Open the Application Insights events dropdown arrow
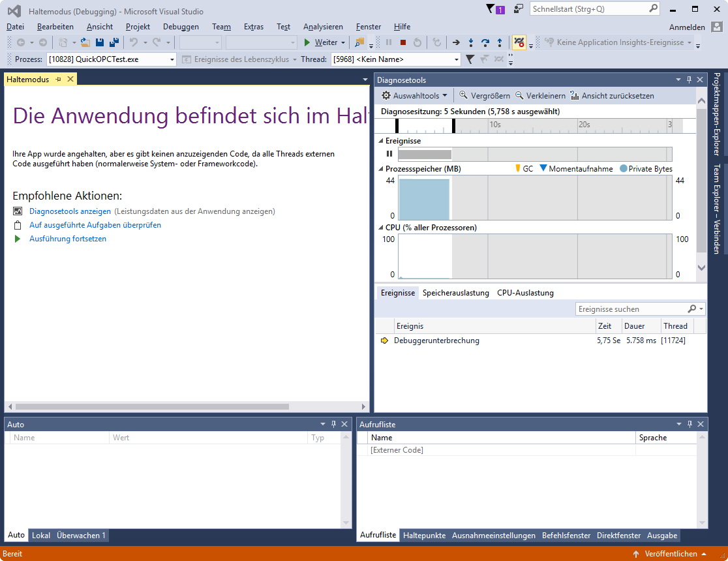Viewport: 728px width, 561px height. [x=690, y=42]
